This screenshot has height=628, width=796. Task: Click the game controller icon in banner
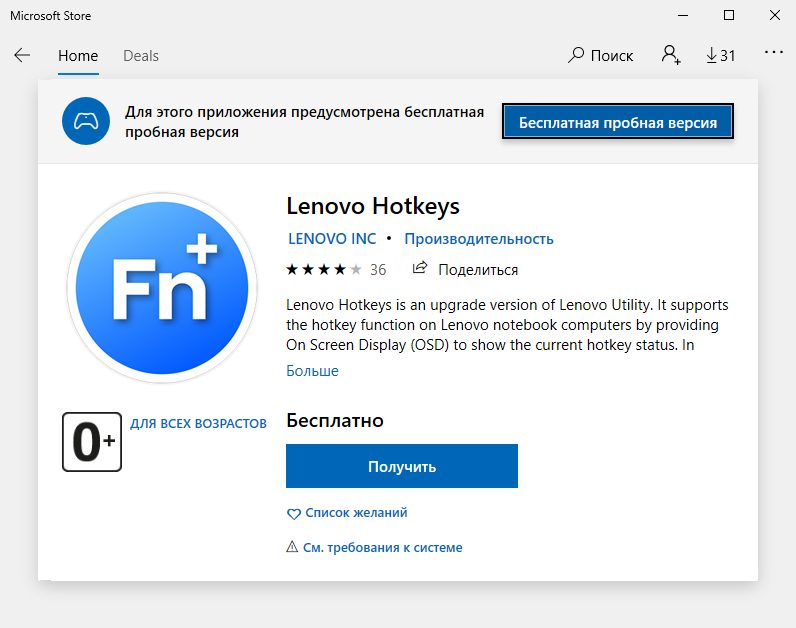point(86,121)
